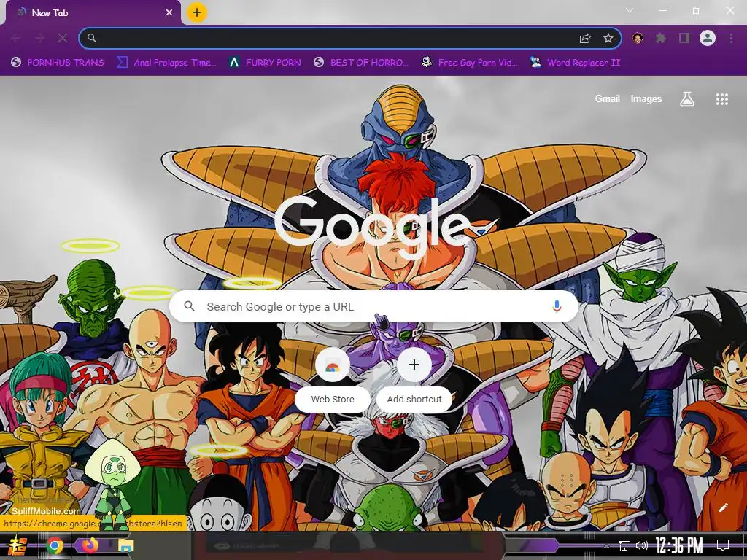Screen dimensions: 747x560
Task: Open the BEST OF HORRO... bookmark
Action: coord(361,63)
